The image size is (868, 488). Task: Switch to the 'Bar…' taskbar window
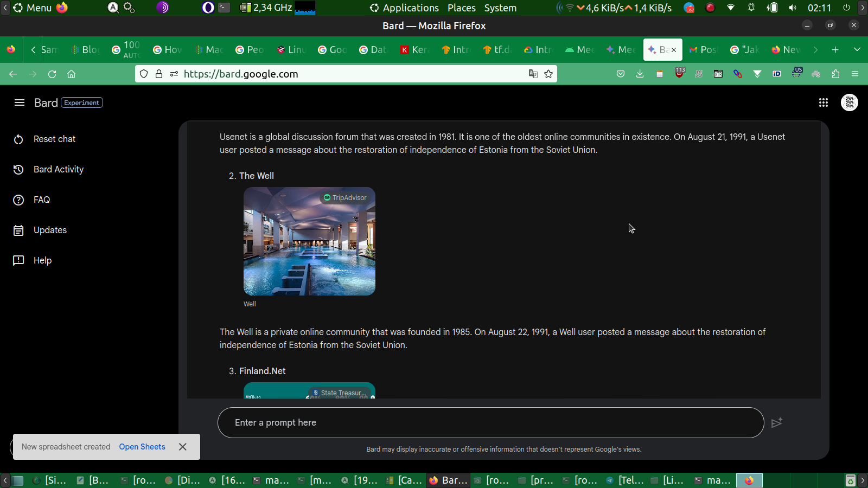(448, 480)
